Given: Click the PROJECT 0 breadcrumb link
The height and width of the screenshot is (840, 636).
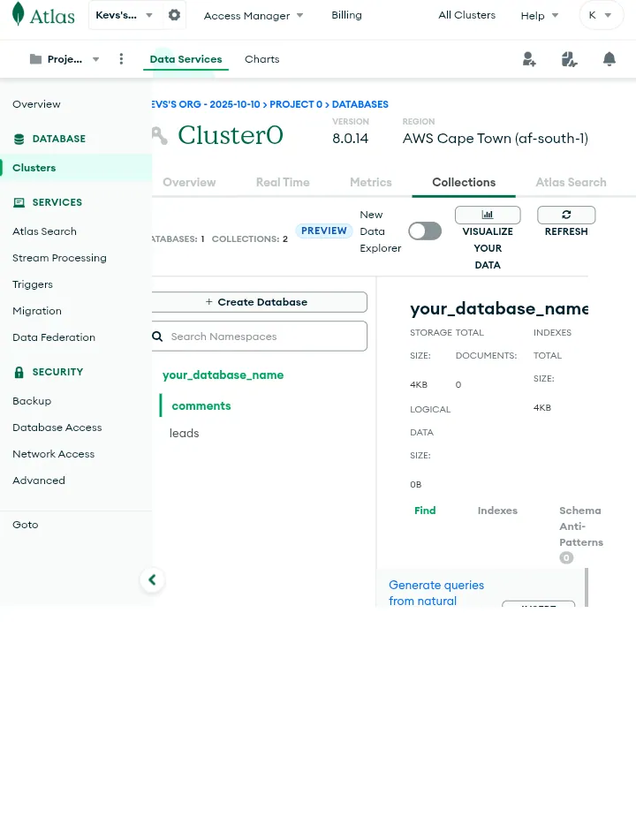Looking at the screenshot, I should click(296, 104).
